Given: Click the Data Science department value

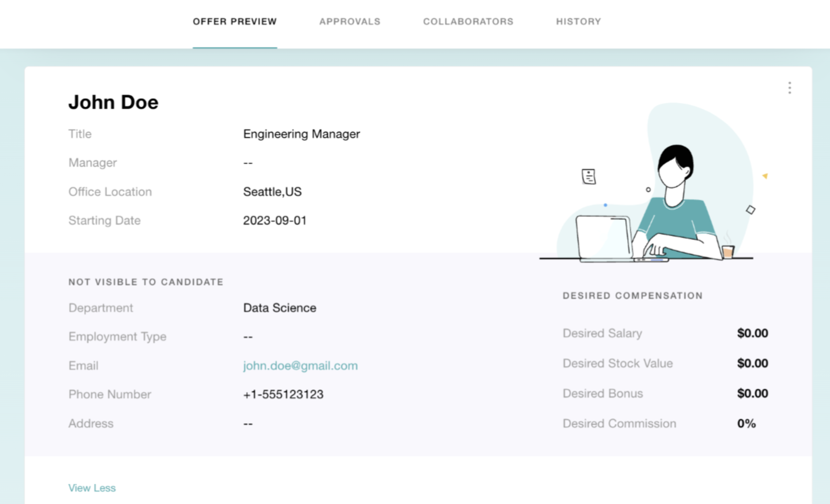Looking at the screenshot, I should 280,308.
